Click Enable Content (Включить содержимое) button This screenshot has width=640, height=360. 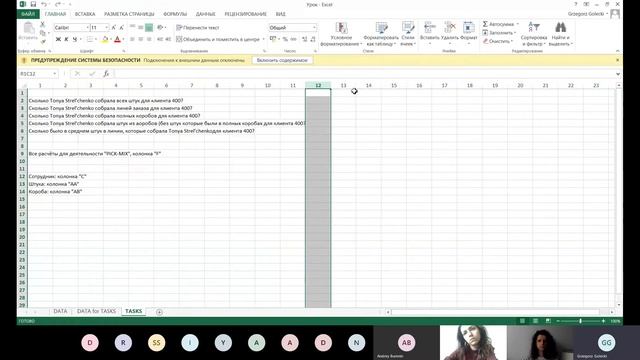282,60
